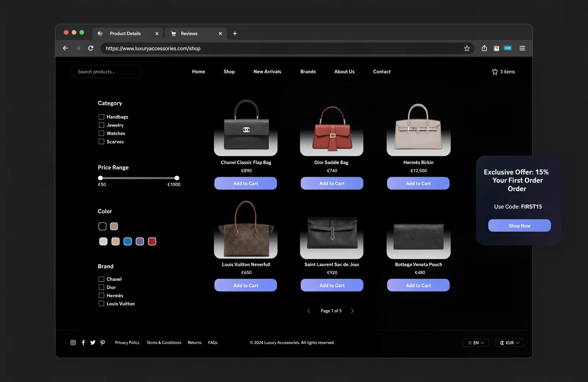Image resolution: width=588 pixels, height=382 pixels.
Task: Open the Returns link in the footer
Action: tap(194, 343)
